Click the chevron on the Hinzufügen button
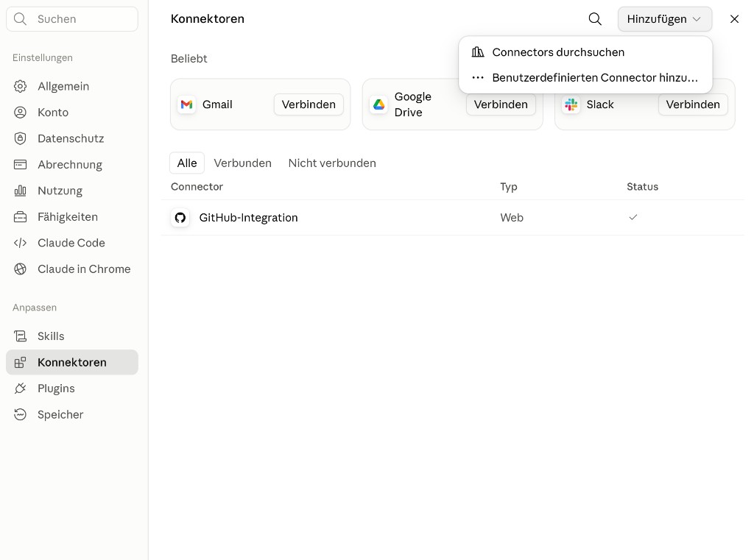Viewport: 754px width, 560px height. pyautogui.click(x=697, y=19)
